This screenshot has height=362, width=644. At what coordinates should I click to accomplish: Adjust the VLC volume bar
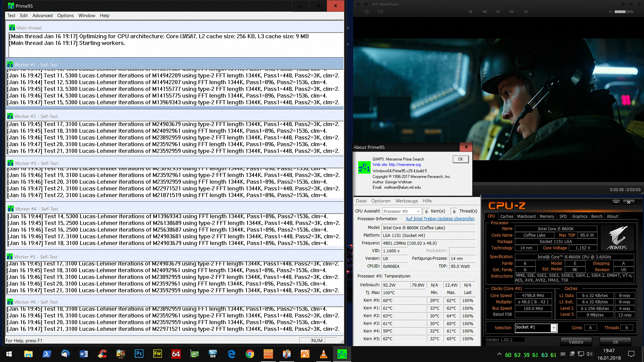coord(624,12)
